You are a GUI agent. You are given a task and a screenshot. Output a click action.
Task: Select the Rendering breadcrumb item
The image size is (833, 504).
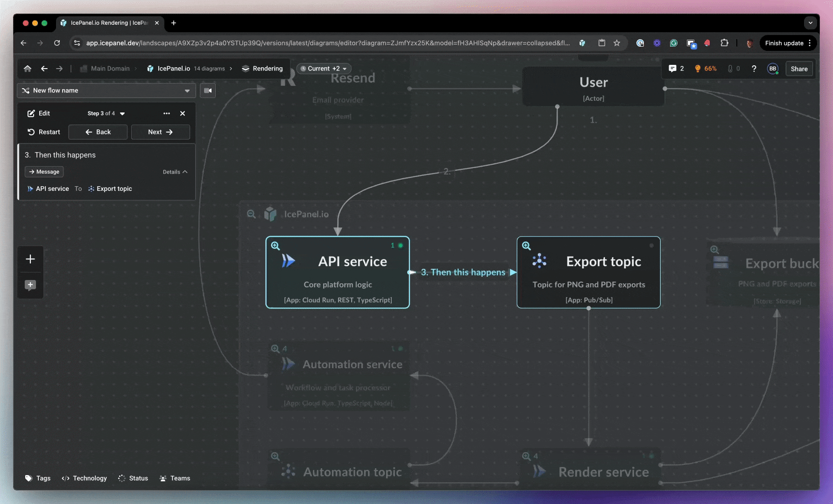click(262, 69)
